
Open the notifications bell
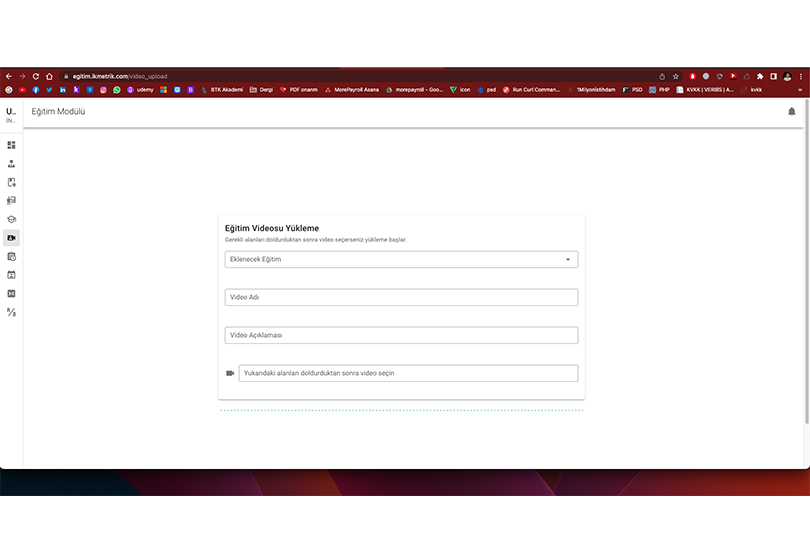tap(791, 112)
